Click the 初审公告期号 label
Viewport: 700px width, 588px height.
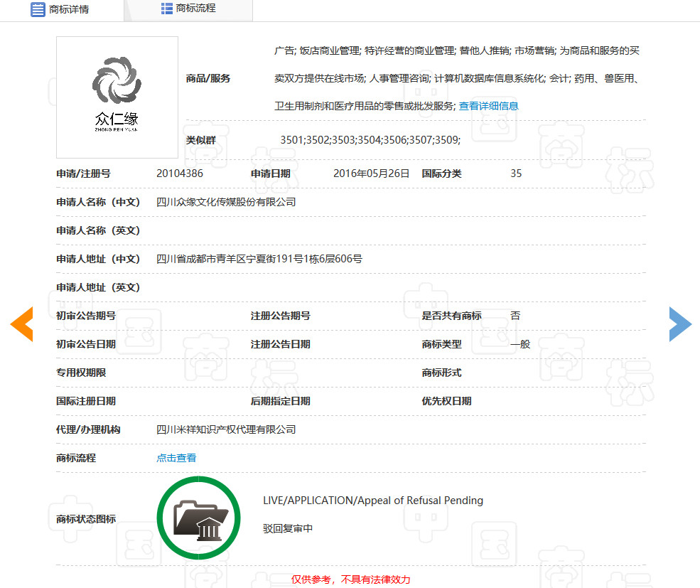point(86,316)
